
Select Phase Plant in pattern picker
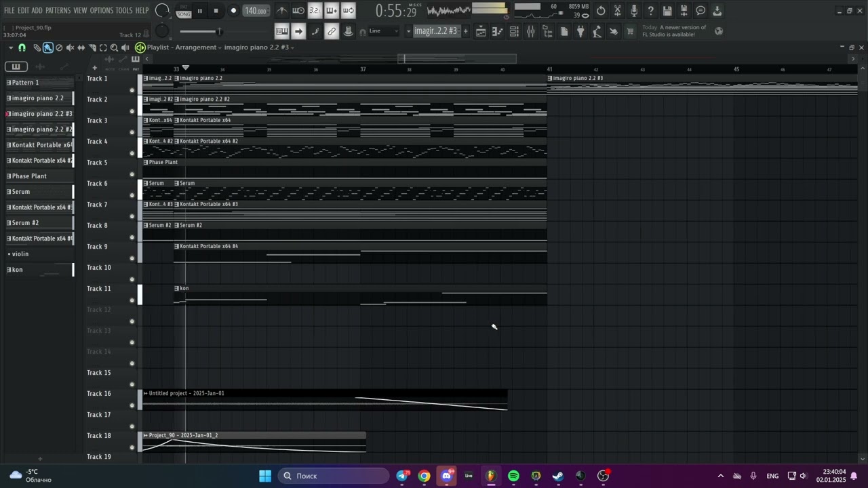(x=39, y=176)
